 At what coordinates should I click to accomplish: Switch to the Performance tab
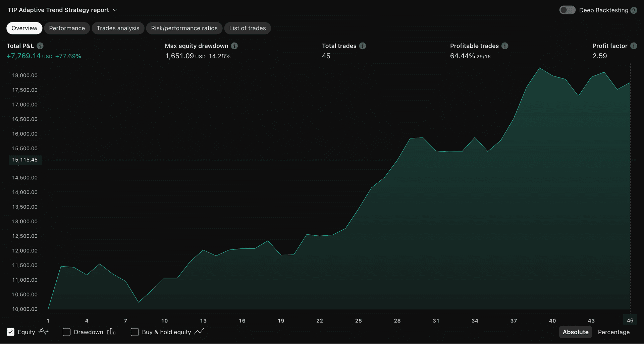[x=67, y=28]
